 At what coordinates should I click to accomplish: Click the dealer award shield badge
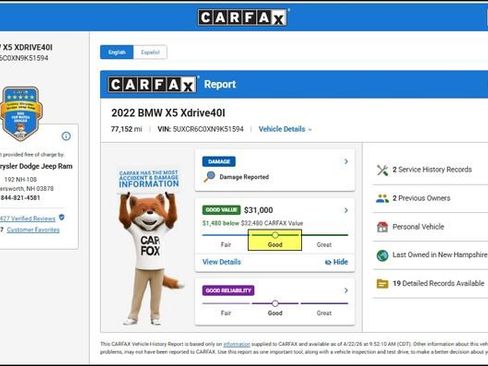21,113
